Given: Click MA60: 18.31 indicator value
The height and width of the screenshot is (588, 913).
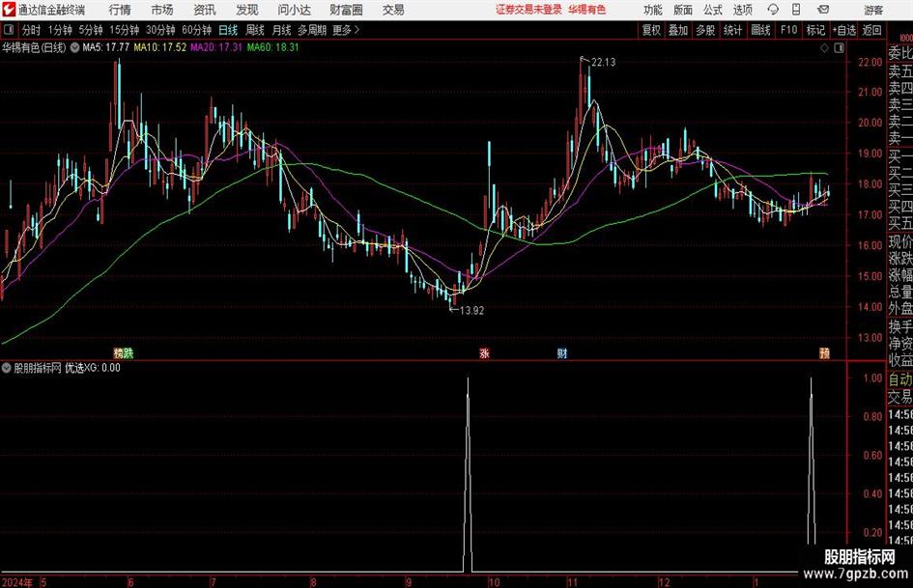Looking at the screenshot, I should coord(272,47).
